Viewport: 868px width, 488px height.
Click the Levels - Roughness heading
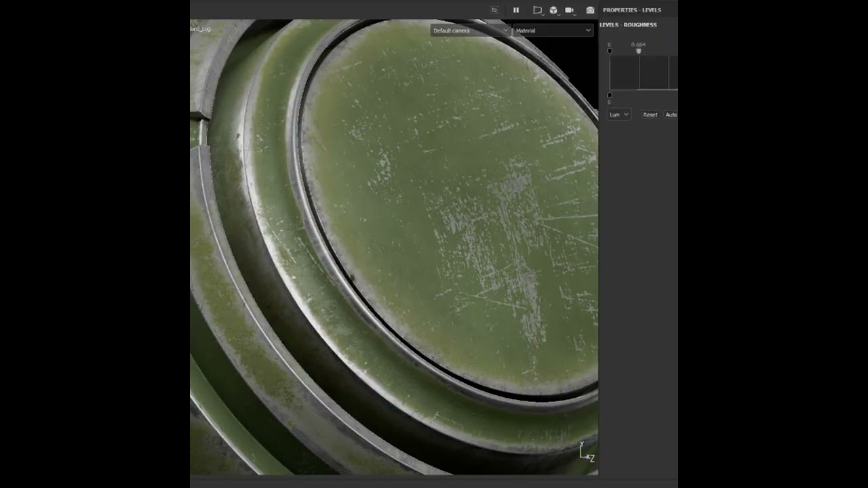click(x=628, y=25)
